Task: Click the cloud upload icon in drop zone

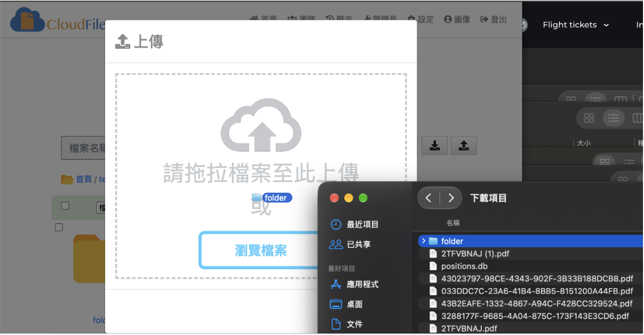Action: pos(261,125)
